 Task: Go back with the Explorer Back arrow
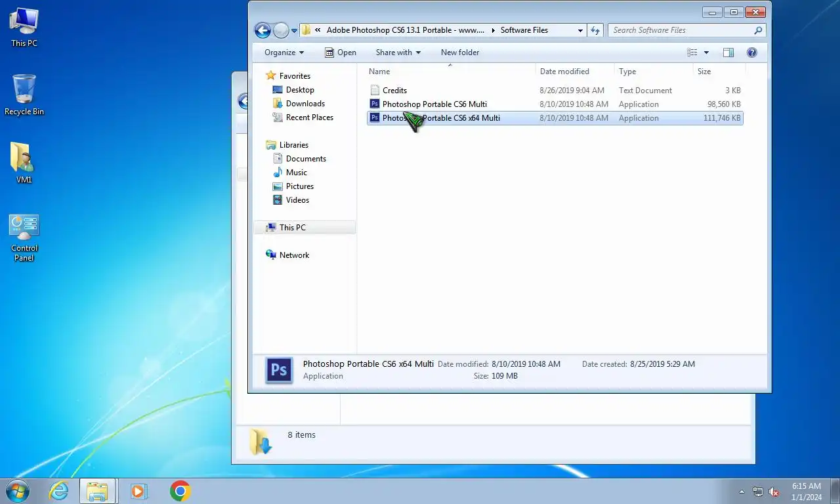(x=262, y=30)
